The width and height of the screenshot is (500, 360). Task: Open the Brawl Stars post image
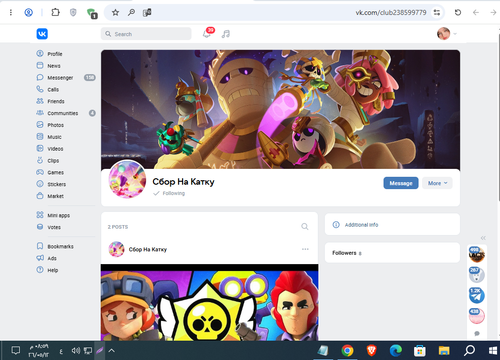pyautogui.click(x=210, y=302)
